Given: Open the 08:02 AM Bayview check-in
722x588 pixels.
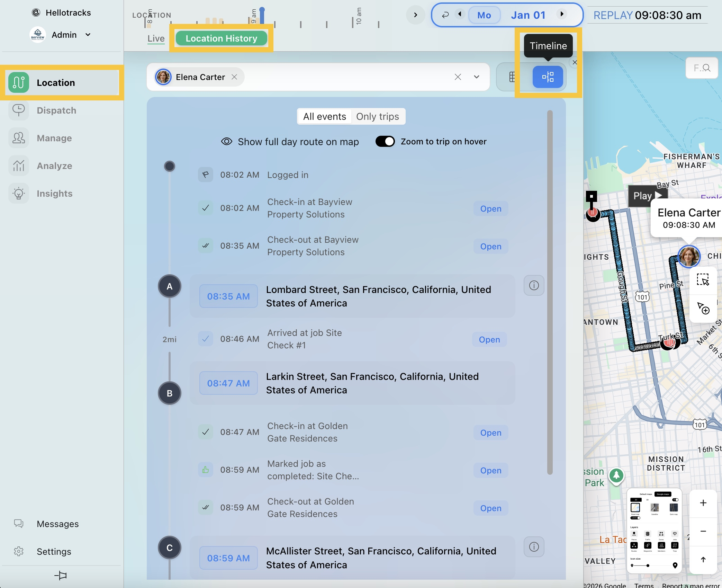Looking at the screenshot, I should 490,209.
